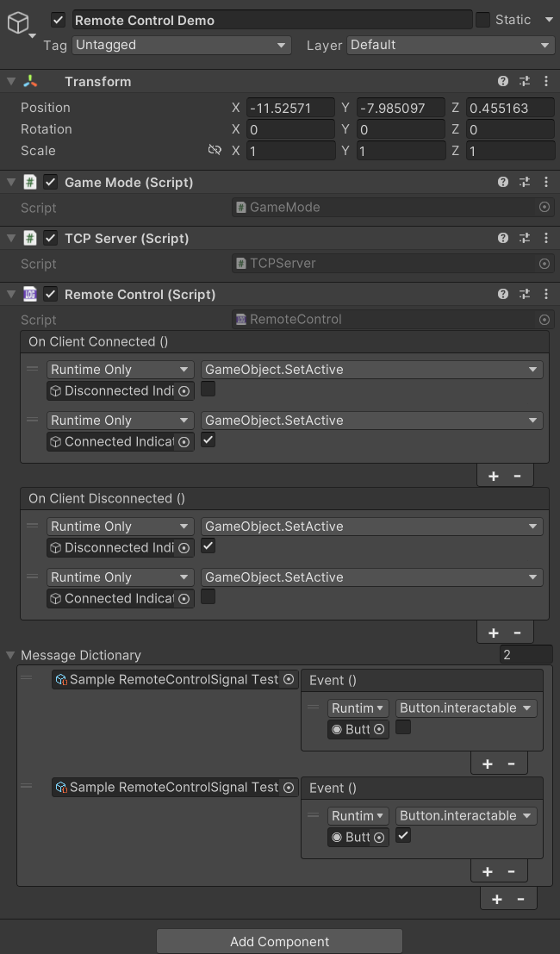Collapse the Transform component foldout
Screen dimensions: 560x954
coord(11,81)
